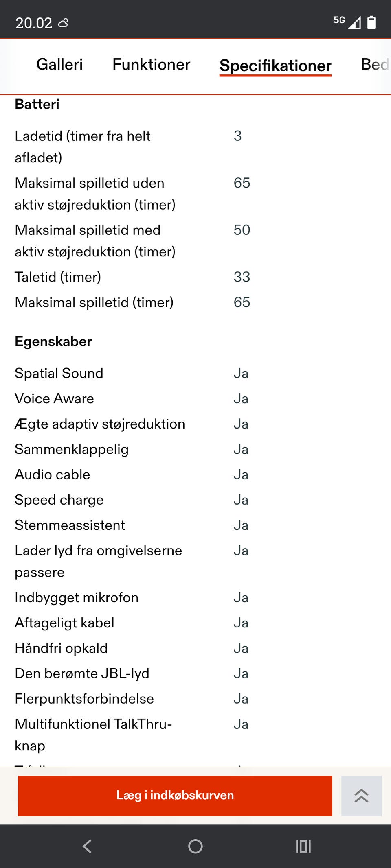Tap the Speed charge feature label
391x868 pixels.
pos(59,500)
